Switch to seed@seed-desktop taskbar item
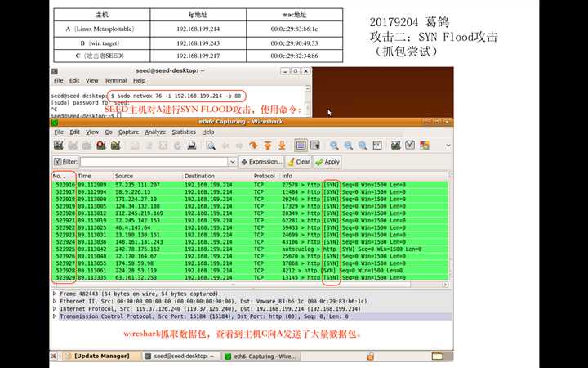588x368 pixels. (x=180, y=356)
